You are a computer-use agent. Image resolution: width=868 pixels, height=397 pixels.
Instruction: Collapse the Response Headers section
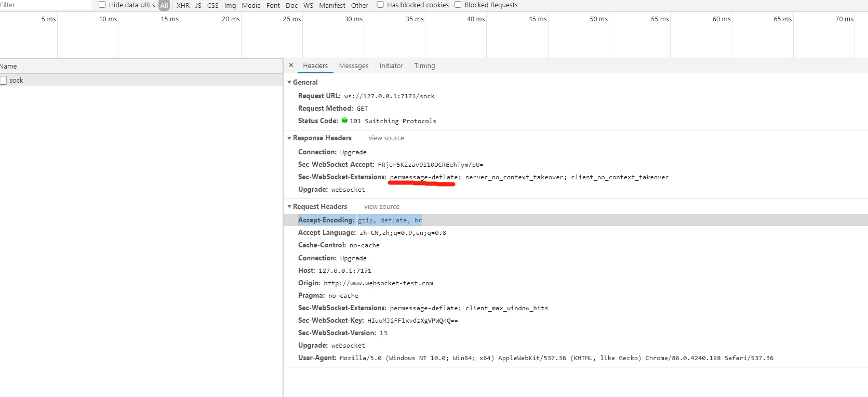pyautogui.click(x=289, y=138)
